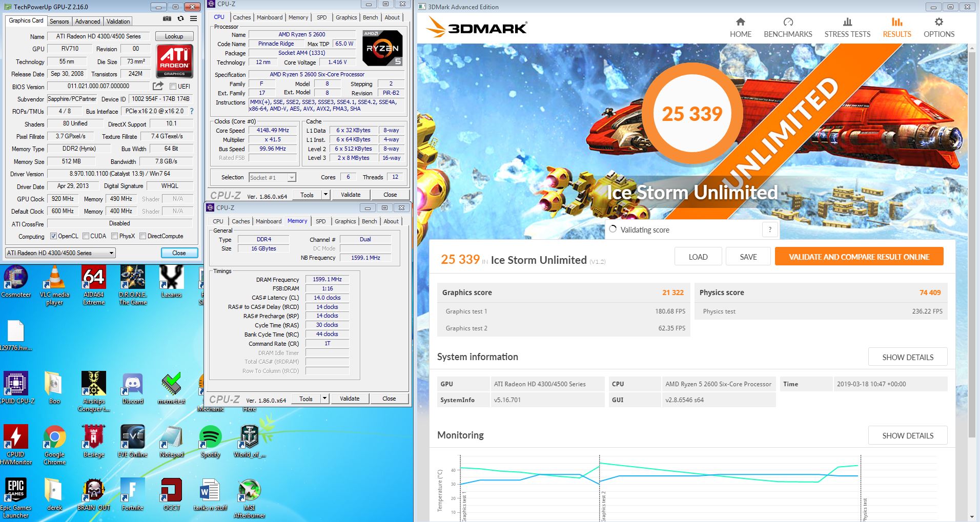This screenshot has width=980, height=522.
Task: Expand Tools dropdown arrow in Memory CPU-Z window
Action: tap(324, 399)
